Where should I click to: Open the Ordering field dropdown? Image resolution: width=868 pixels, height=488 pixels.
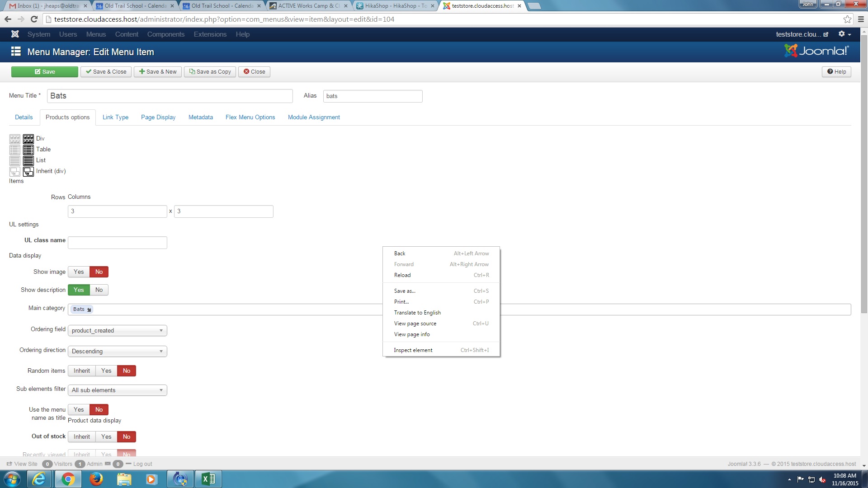click(117, 331)
